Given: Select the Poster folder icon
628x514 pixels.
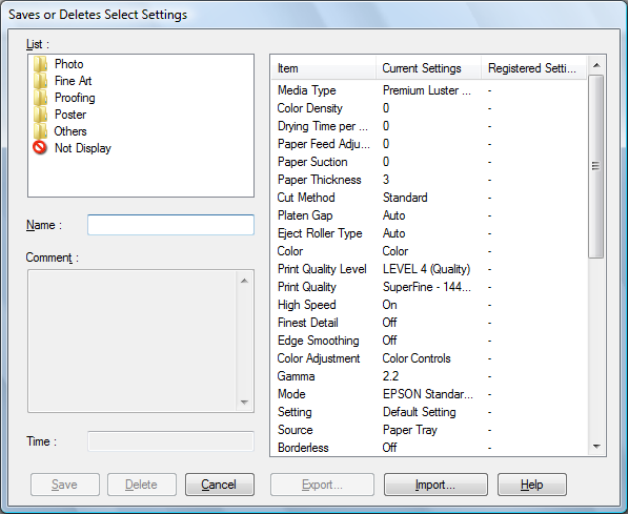Looking at the screenshot, I should [x=40, y=115].
